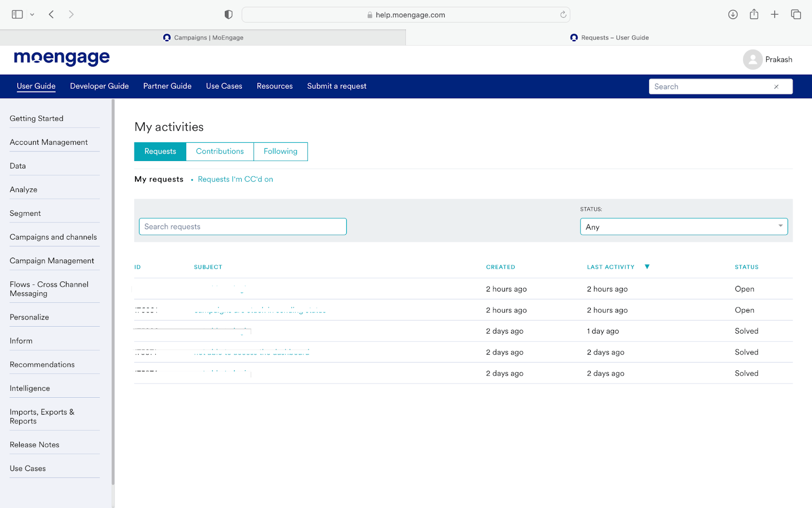Image resolution: width=812 pixels, height=508 pixels.
Task: Open the Personalize sidebar section
Action: click(x=29, y=317)
